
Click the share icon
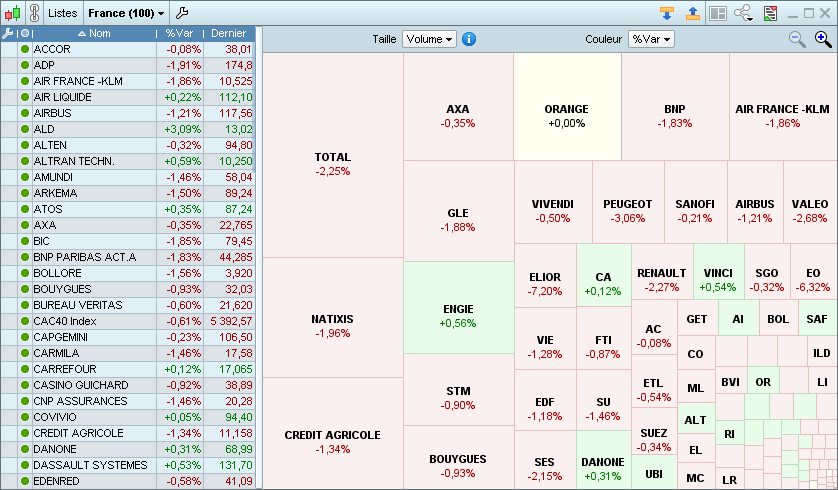coord(743,13)
